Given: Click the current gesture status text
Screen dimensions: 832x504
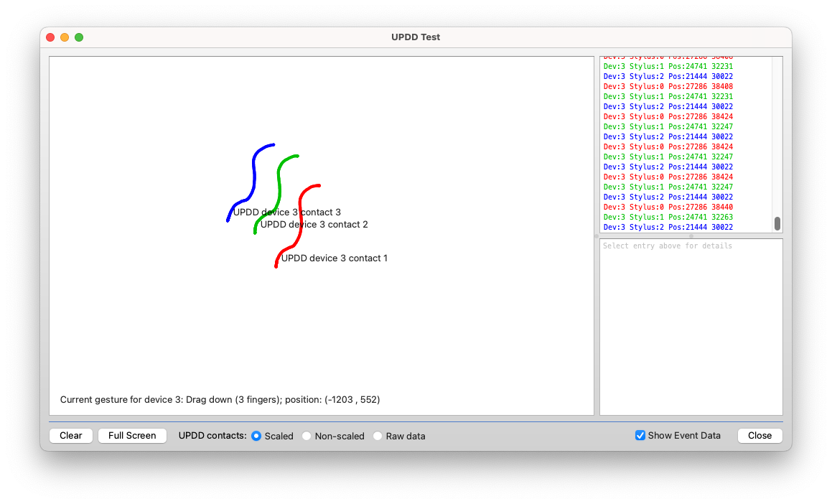Looking at the screenshot, I should coord(220,399).
